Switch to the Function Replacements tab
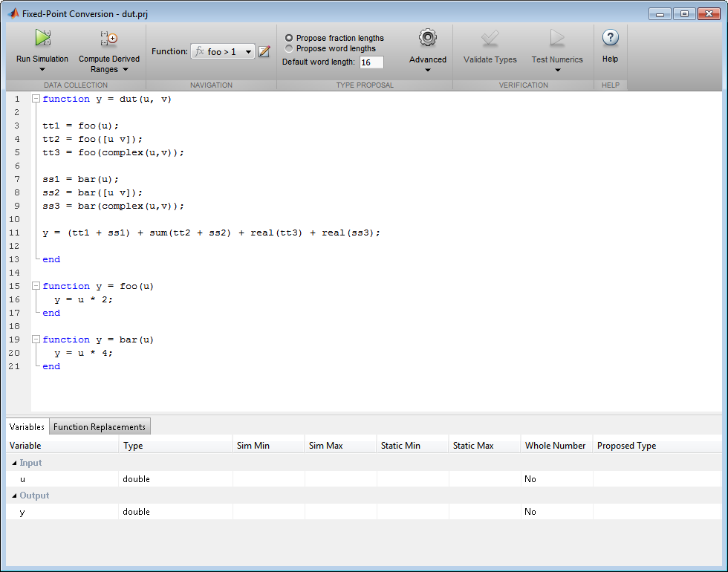Screen dimensions: 728x572 pos(100,427)
